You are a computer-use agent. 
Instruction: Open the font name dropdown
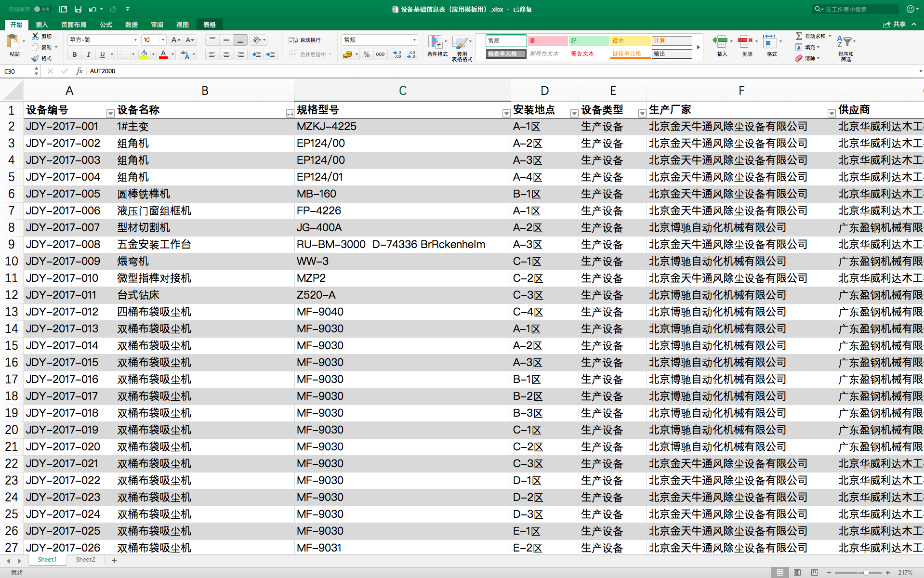(x=135, y=40)
